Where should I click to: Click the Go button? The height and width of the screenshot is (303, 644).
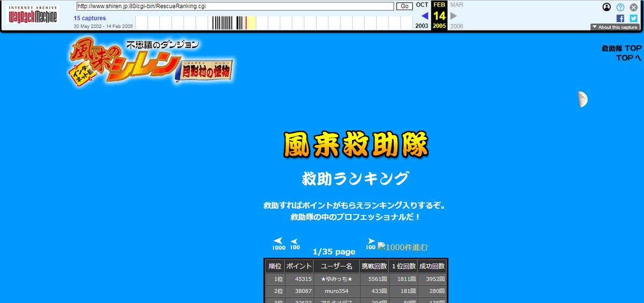(404, 6)
